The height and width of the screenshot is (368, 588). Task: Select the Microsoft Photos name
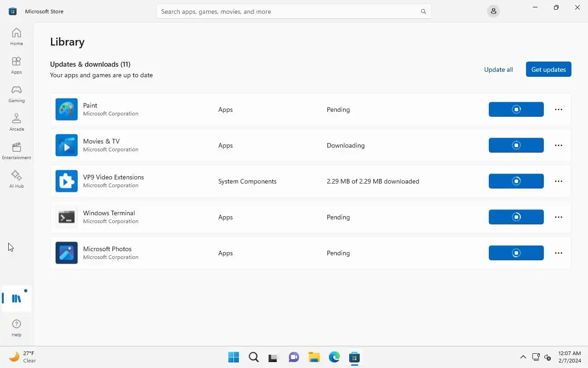pos(107,249)
